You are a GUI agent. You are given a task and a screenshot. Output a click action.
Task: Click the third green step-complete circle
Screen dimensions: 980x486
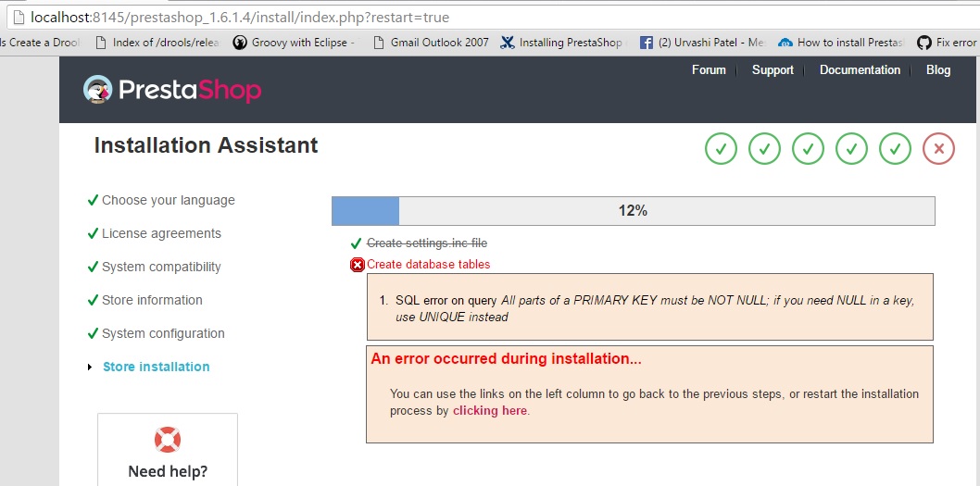pos(808,149)
